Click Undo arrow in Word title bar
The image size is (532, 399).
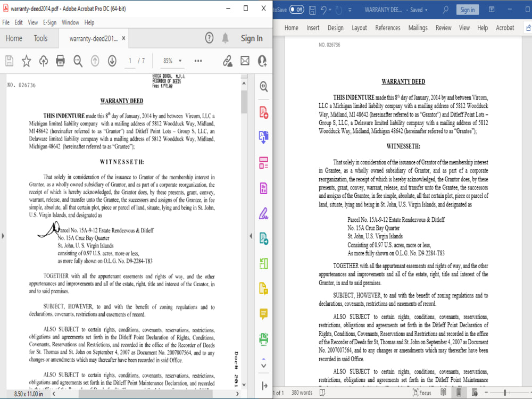(323, 10)
